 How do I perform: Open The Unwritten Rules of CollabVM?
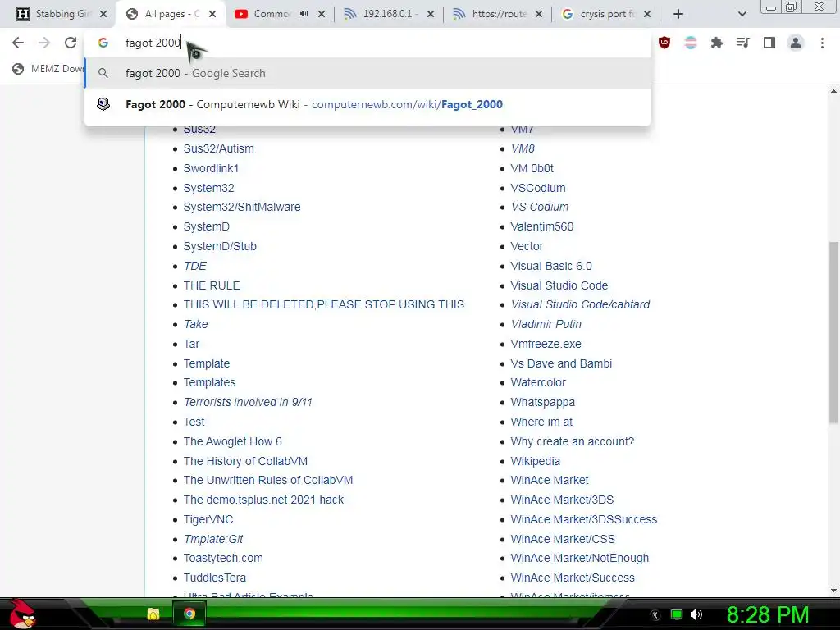pos(268,480)
